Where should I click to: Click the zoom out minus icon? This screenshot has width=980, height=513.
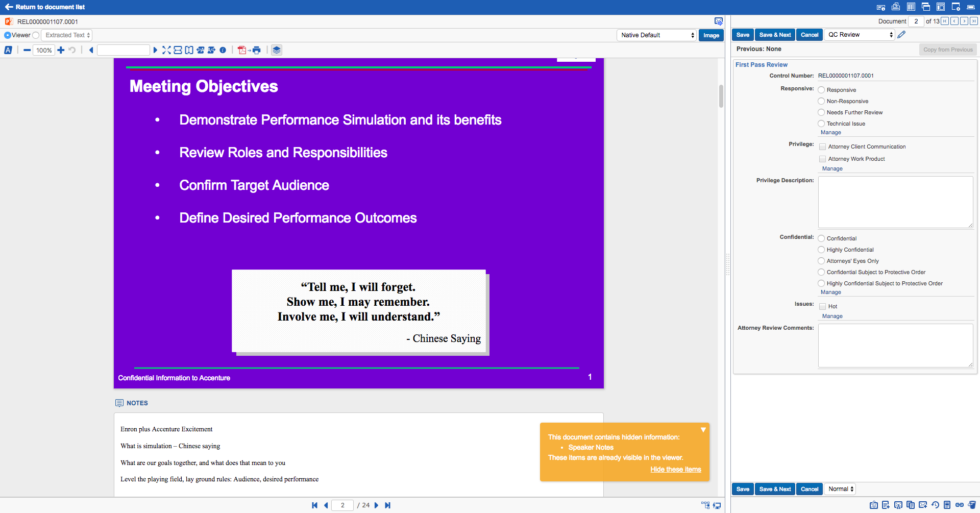27,50
